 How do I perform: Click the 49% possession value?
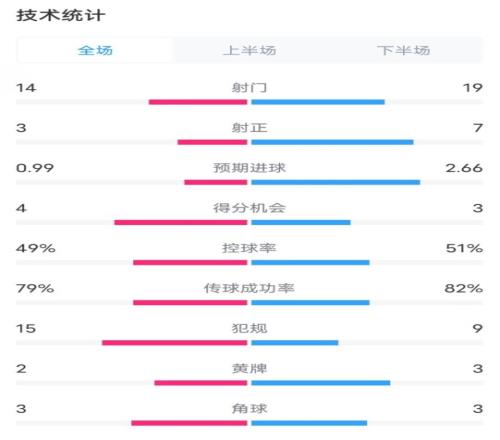click(36, 248)
